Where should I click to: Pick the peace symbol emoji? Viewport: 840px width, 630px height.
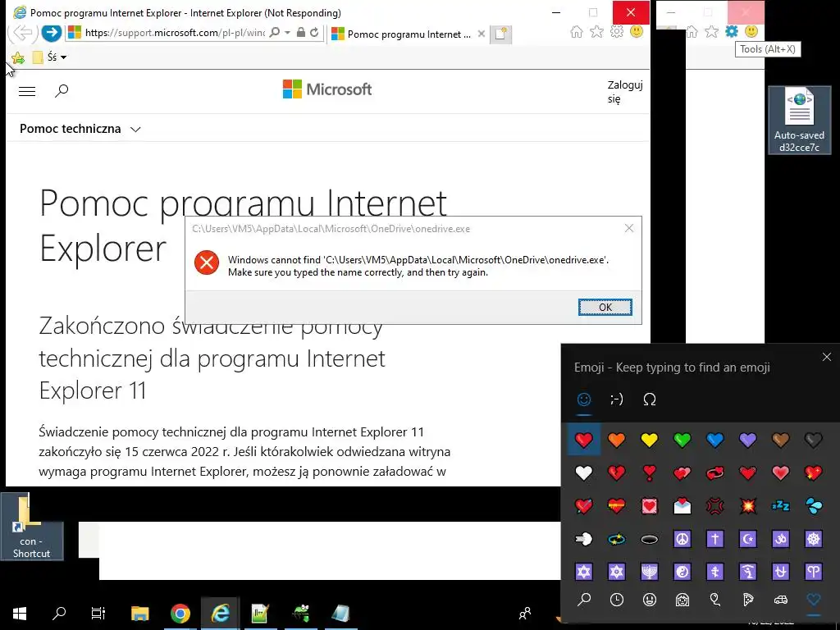[x=682, y=539]
